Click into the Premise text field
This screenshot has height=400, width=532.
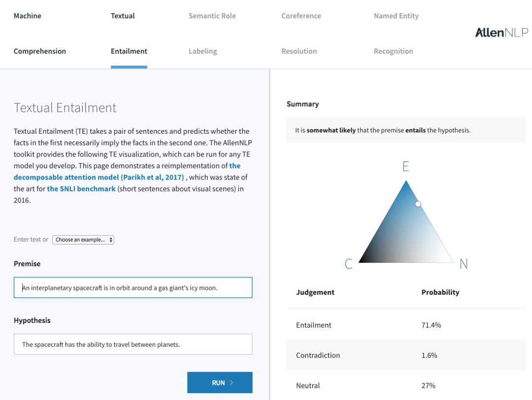pos(133,288)
